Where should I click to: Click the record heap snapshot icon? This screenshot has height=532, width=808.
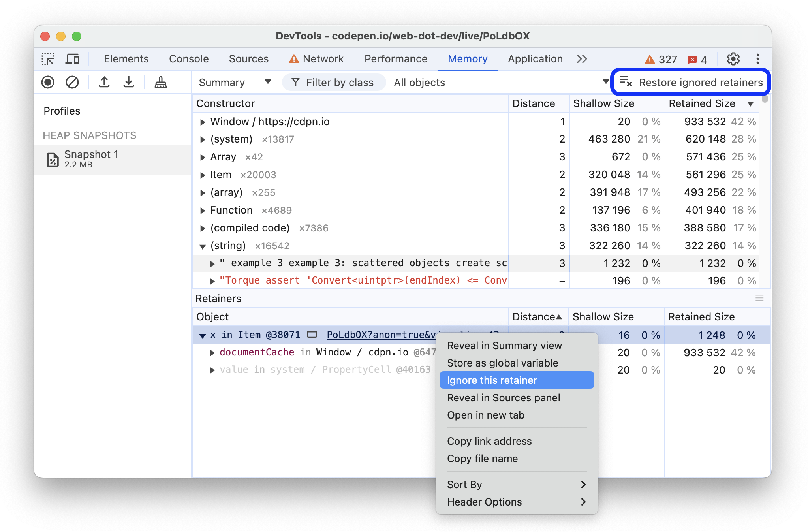pyautogui.click(x=47, y=82)
